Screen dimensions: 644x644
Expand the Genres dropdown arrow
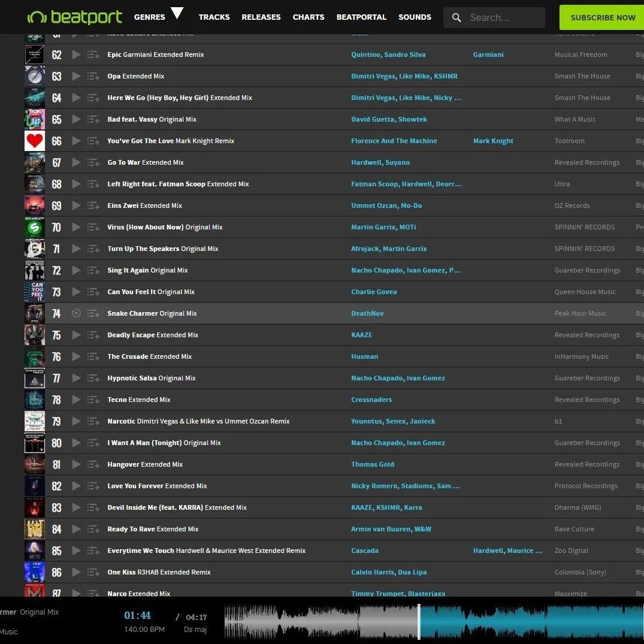tap(177, 13)
